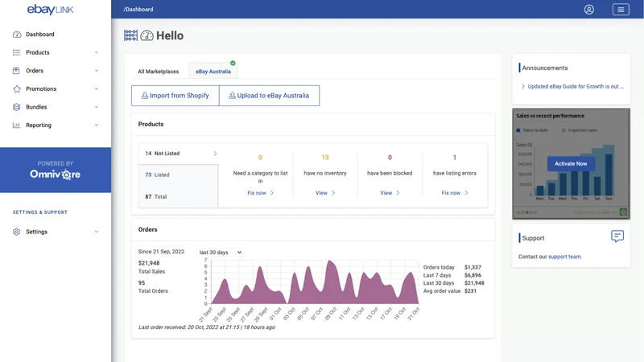644x362 pixels.
Task: Select the 87 Total products row
Action: coord(178,196)
